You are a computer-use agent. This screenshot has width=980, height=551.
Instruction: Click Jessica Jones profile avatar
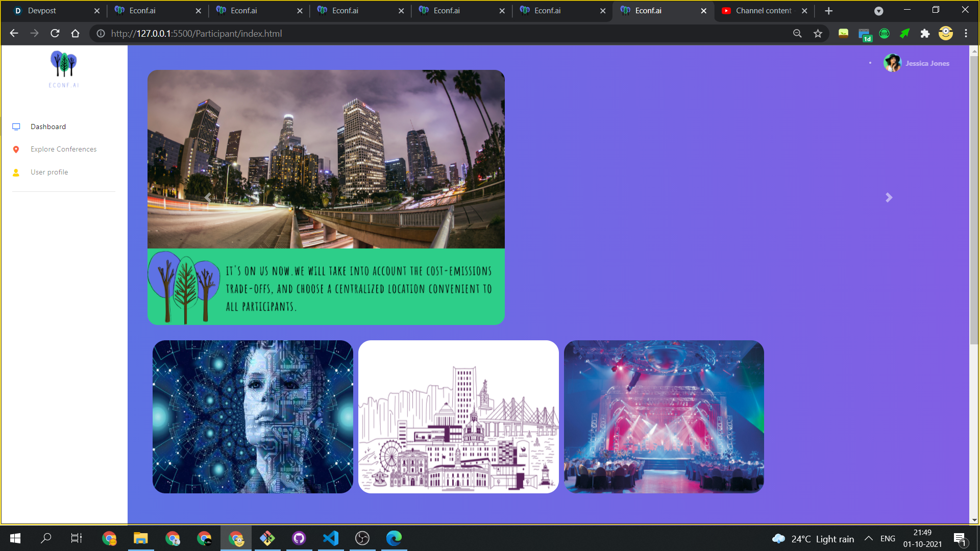(x=892, y=63)
